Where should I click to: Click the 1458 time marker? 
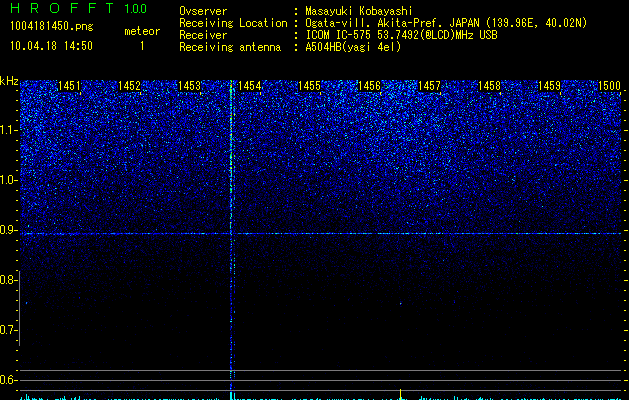click(x=489, y=86)
